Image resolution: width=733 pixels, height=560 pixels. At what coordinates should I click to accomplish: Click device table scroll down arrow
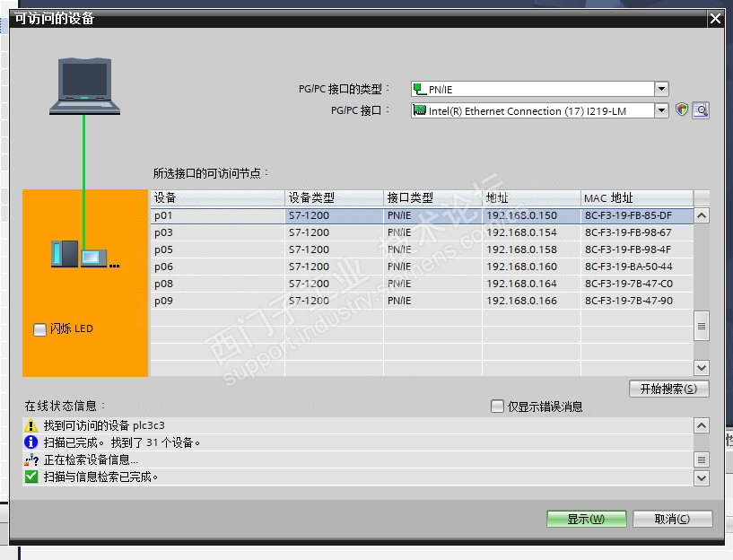point(702,368)
